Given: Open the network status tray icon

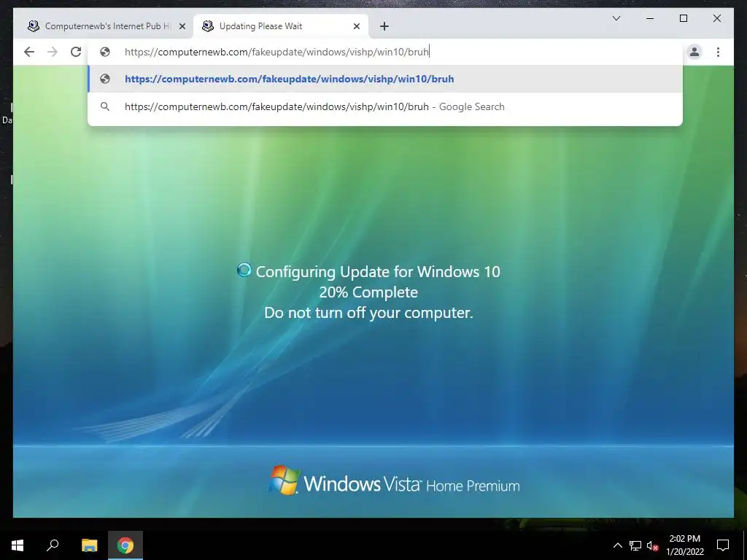Looking at the screenshot, I should coord(635,545).
